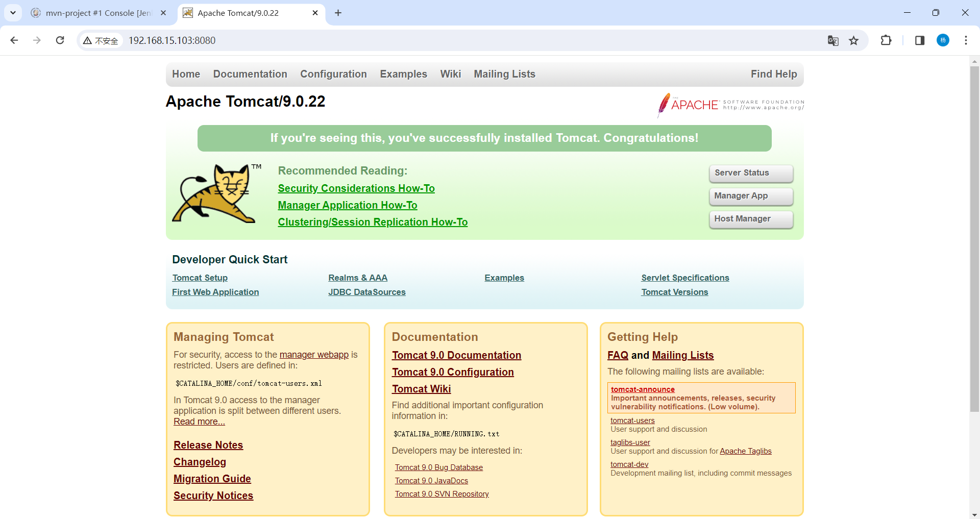Open the extensions puzzle icon

pyautogui.click(x=886, y=40)
